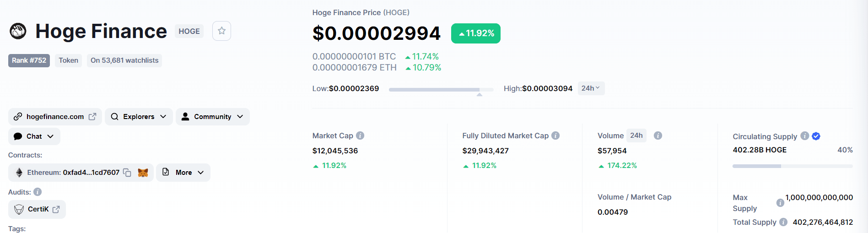Open the CertiK audit link
The image size is (868, 233).
[38, 209]
